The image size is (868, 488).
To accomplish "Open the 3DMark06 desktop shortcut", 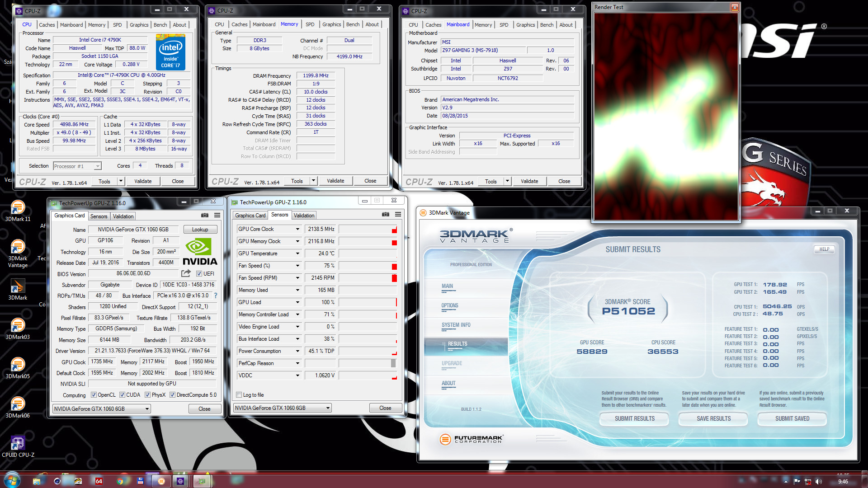I will pyautogui.click(x=18, y=404).
